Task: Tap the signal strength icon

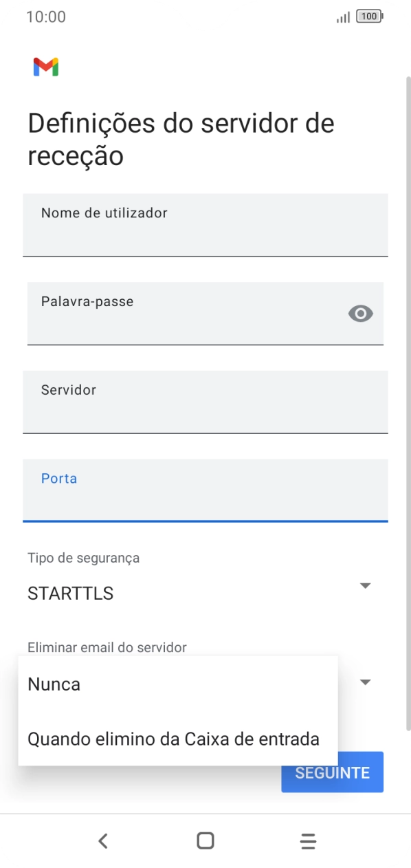Action: click(342, 17)
